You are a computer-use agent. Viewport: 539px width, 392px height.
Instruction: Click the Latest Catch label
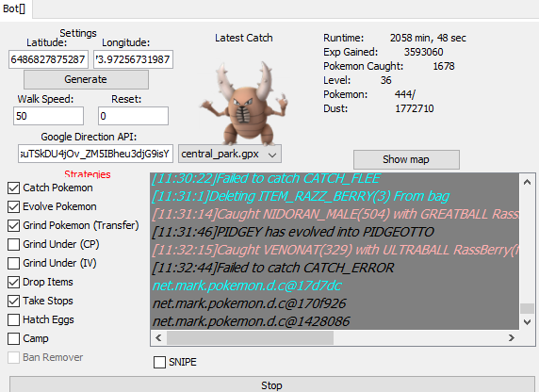[244, 38]
